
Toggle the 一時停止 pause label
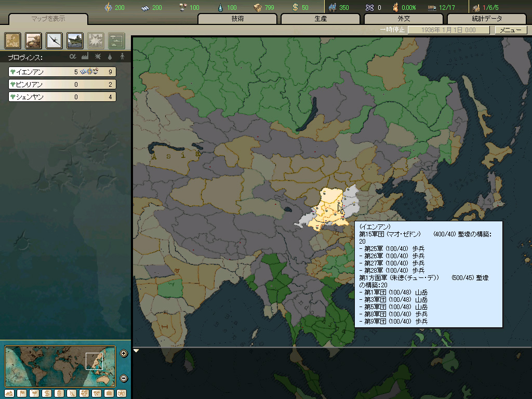point(392,30)
